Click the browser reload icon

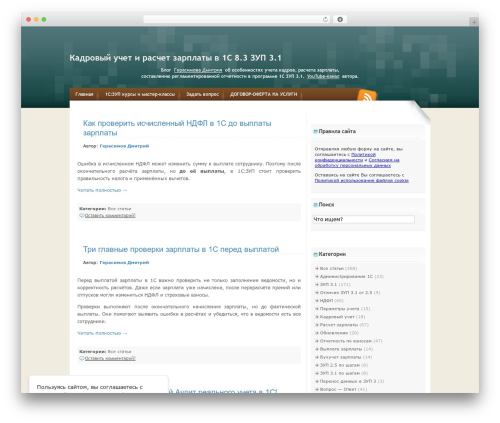pyautogui.click(x=325, y=20)
